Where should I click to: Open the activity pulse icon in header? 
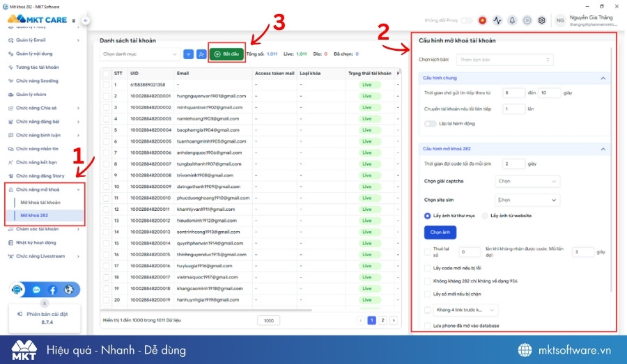click(497, 20)
